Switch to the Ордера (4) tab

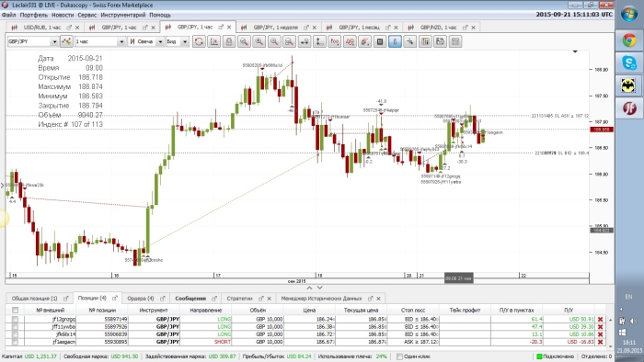coord(141,298)
